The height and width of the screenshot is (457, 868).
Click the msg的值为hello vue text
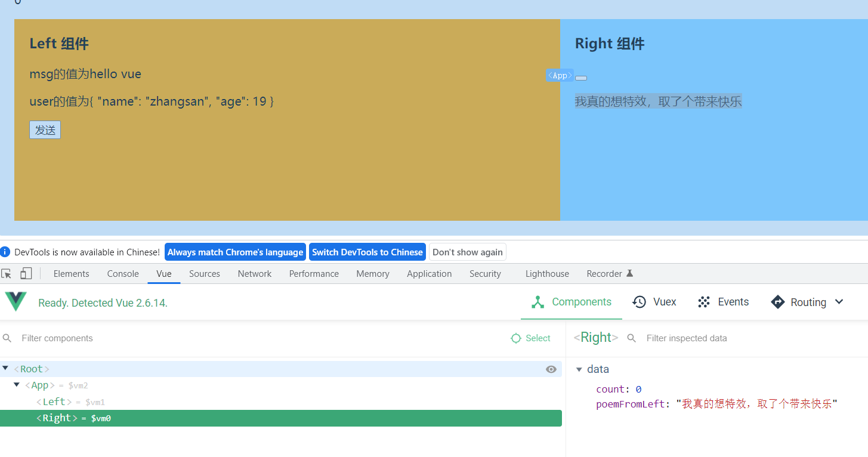[85, 74]
